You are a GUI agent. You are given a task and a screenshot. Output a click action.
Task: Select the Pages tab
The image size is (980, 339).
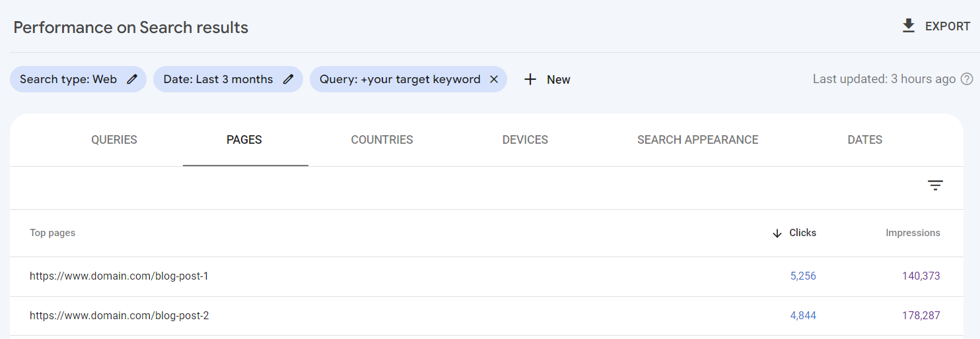click(244, 140)
